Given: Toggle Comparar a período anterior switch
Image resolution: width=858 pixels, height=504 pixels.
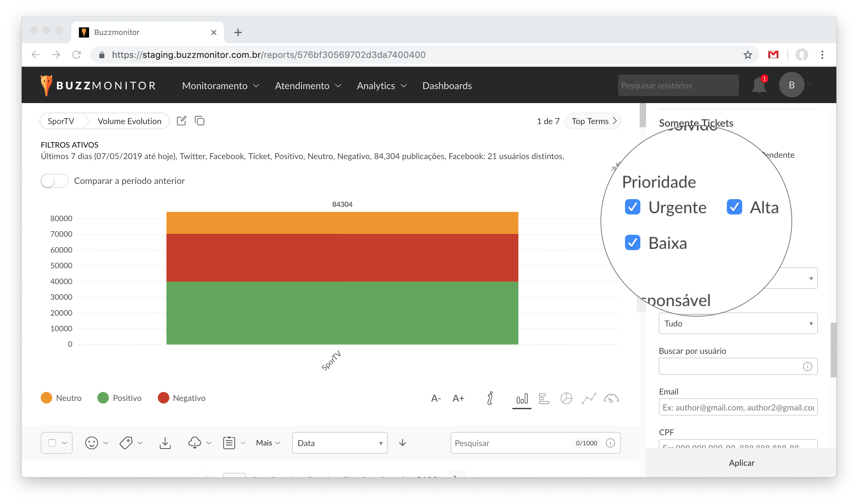Looking at the screenshot, I should coord(54,181).
